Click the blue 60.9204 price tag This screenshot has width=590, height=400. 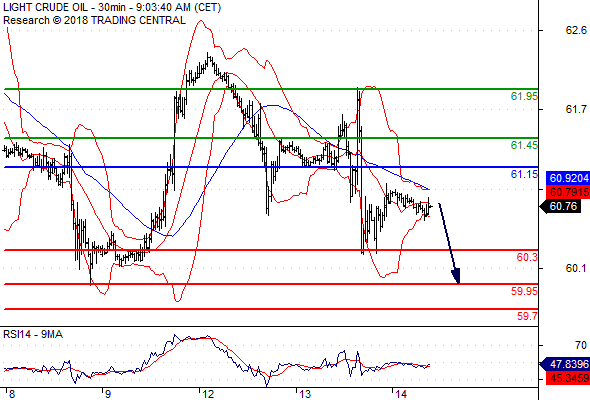pos(567,178)
